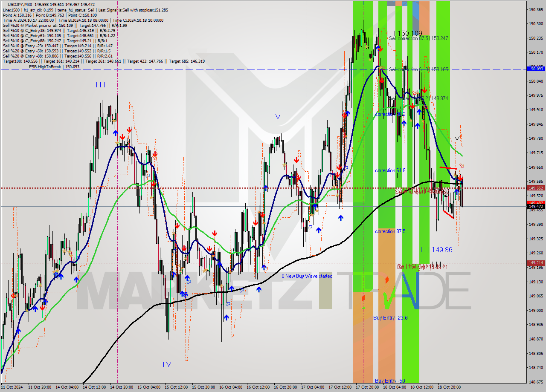Viewport: 546px width, 392px height.
Task: Click the black 149.472 current price tag
Action: point(536,207)
